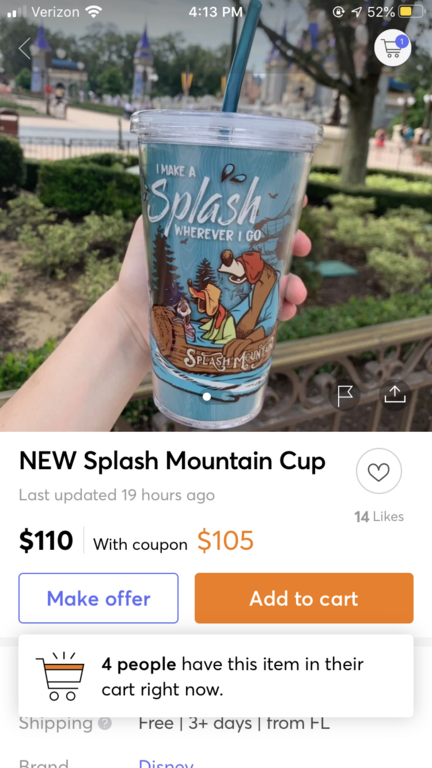Viewport: 432px width, 768px height.
Task: Tap the Disney brand link
Action: point(166,763)
